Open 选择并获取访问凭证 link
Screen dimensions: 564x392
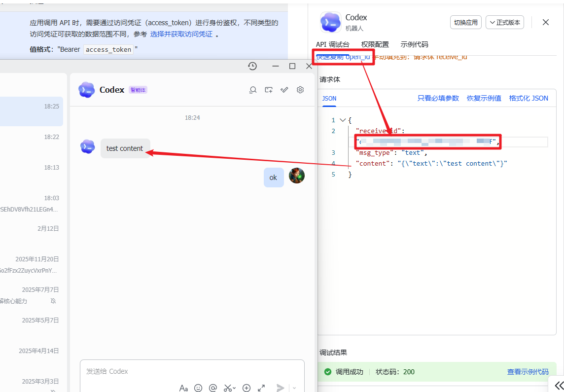181,34
